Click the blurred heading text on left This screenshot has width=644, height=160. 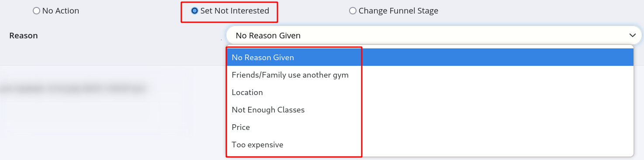(x=72, y=88)
